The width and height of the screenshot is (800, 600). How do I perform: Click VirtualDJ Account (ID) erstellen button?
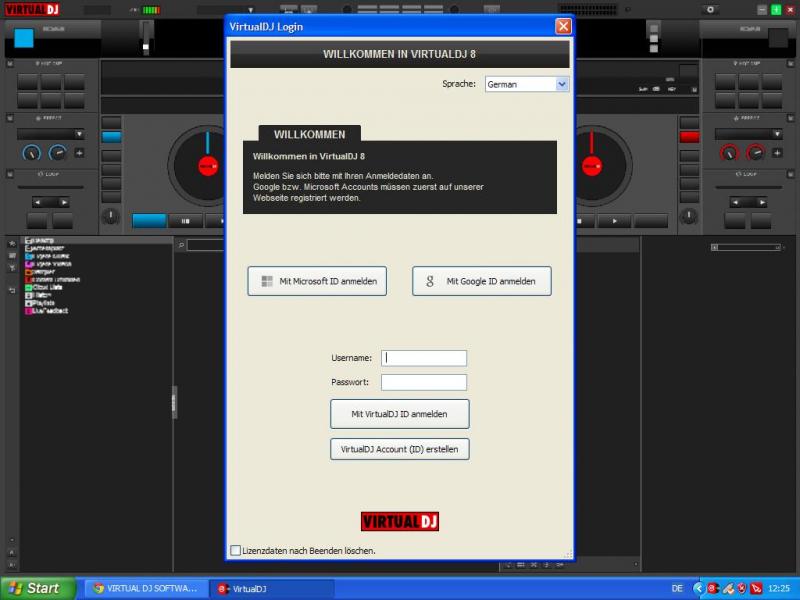tap(399, 449)
